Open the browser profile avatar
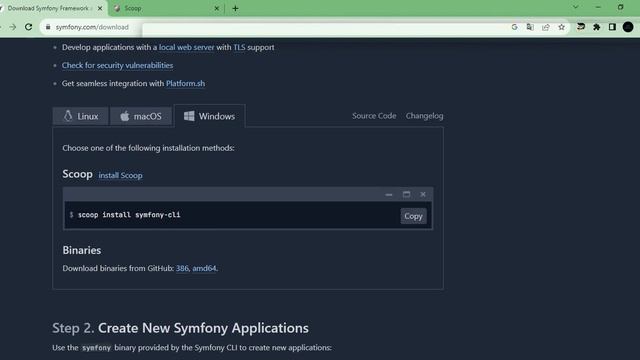The height and width of the screenshot is (360, 640). [x=628, y=27]
